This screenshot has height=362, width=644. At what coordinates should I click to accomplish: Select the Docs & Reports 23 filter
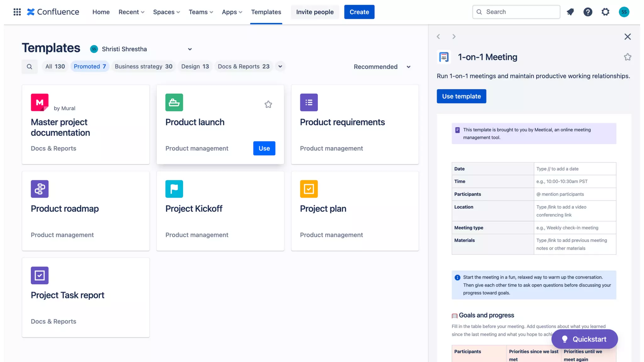pyautogui.click(x=243, y=66)
